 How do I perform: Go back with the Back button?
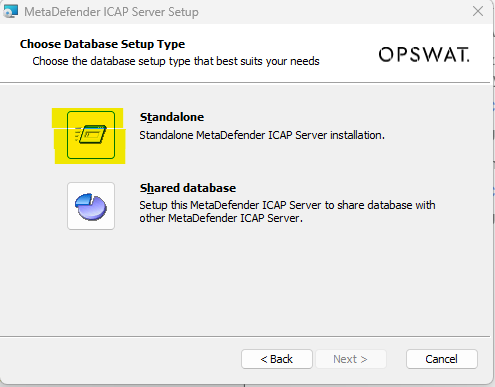point(277,359)
